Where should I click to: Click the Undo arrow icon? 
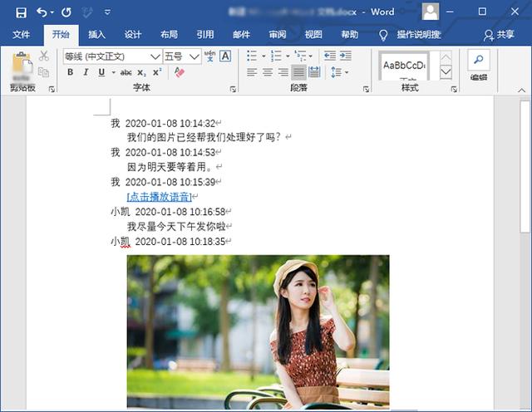pos(42,12)
